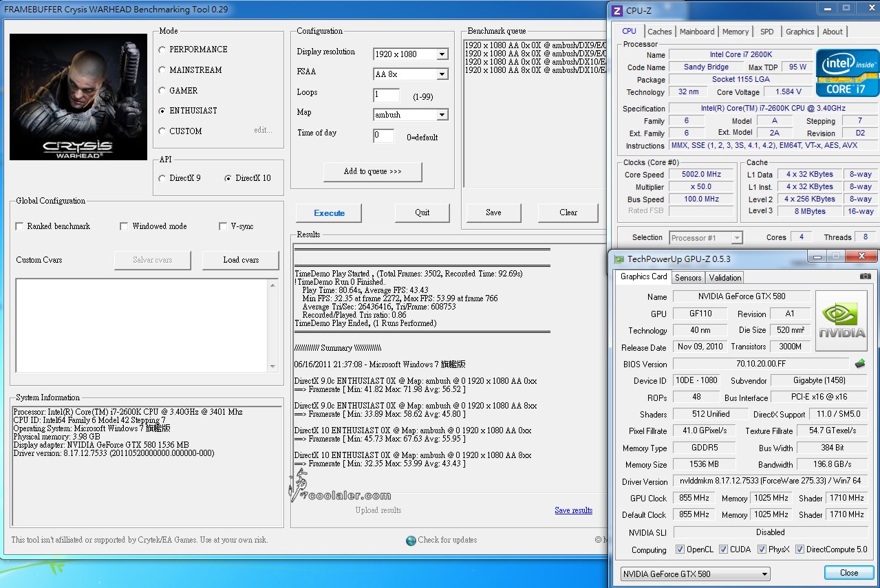This screenshot has height=588, width=880.
Task: Switch to the Graphics tab in CPU-Z
Action: click(x=799, y=32)
